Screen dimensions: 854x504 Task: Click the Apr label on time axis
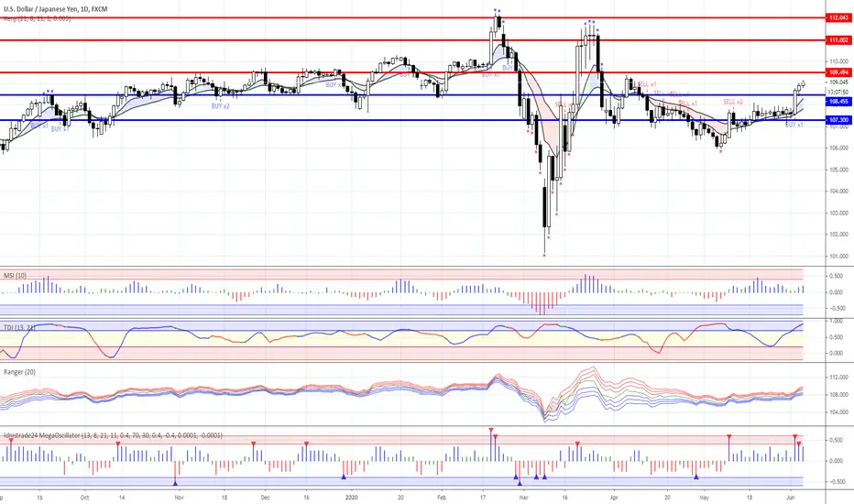[614, 498]
